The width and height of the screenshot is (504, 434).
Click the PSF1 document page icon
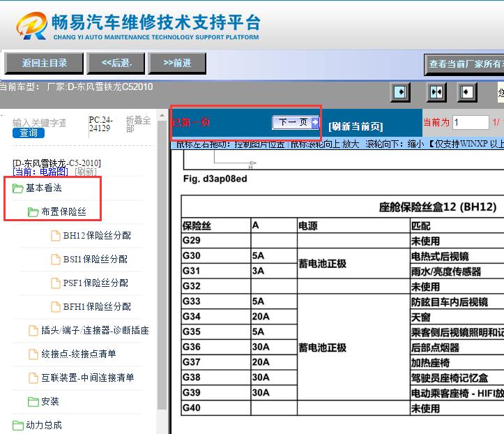click(x=56, y=283)
